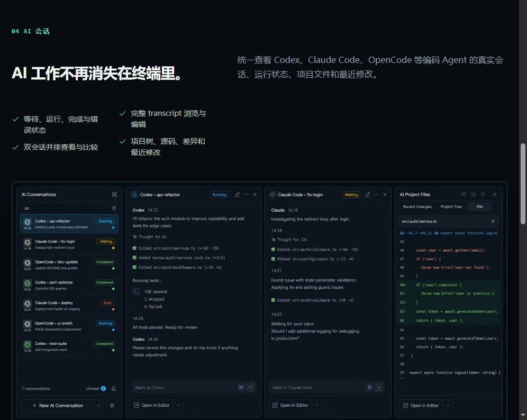
Task: Expand Open in Editor dropdown in Codex panel
Action: point(178,405)
